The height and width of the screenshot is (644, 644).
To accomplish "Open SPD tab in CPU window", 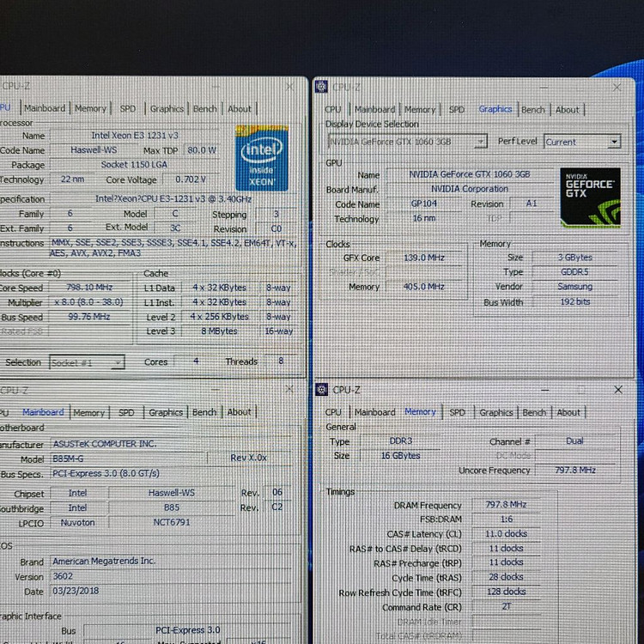I will point(128,108).
